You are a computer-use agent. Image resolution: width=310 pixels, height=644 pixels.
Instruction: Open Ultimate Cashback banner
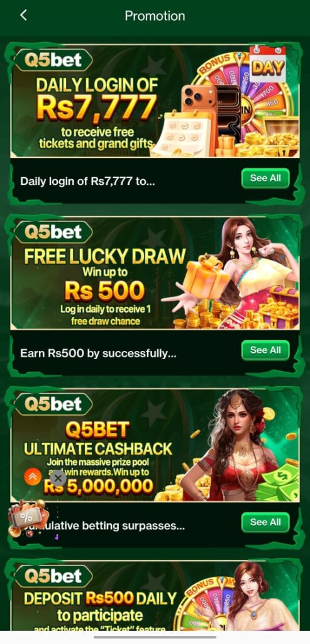155,445
